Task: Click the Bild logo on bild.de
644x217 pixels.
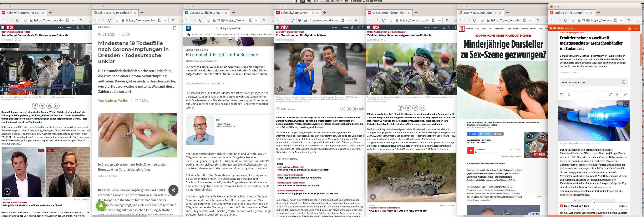Action: [x=461, y=29]
